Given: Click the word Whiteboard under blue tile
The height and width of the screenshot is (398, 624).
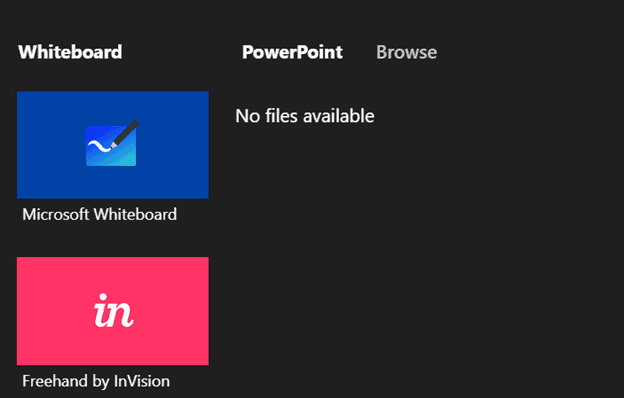Looking at the screenshot, I should [x=135, y=215].
